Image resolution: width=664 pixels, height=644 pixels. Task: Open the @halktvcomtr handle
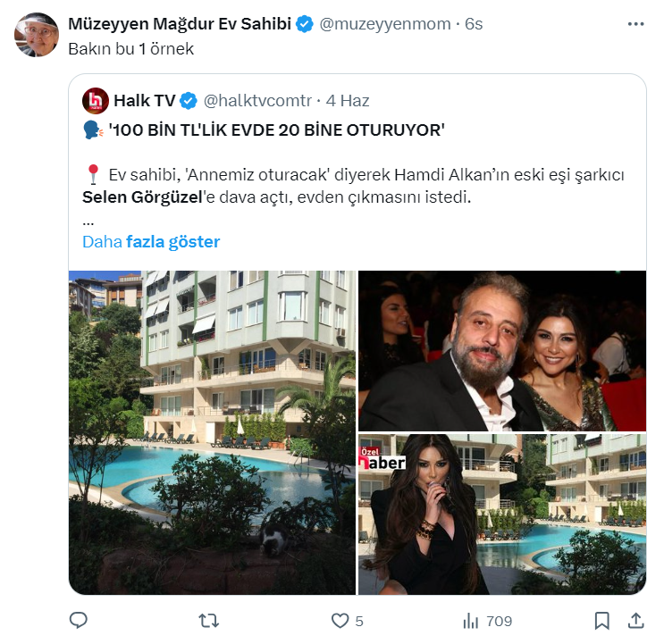click(x=259, y=100)
